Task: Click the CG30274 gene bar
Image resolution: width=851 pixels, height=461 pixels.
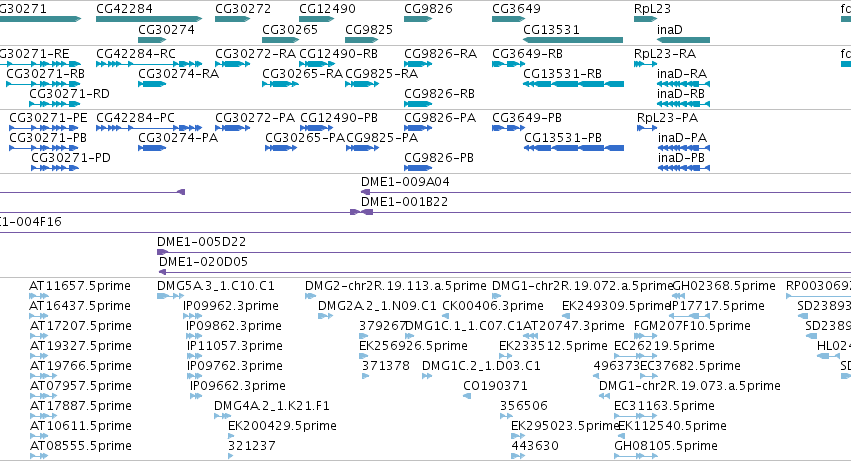Action: click(x=152, y=40)
